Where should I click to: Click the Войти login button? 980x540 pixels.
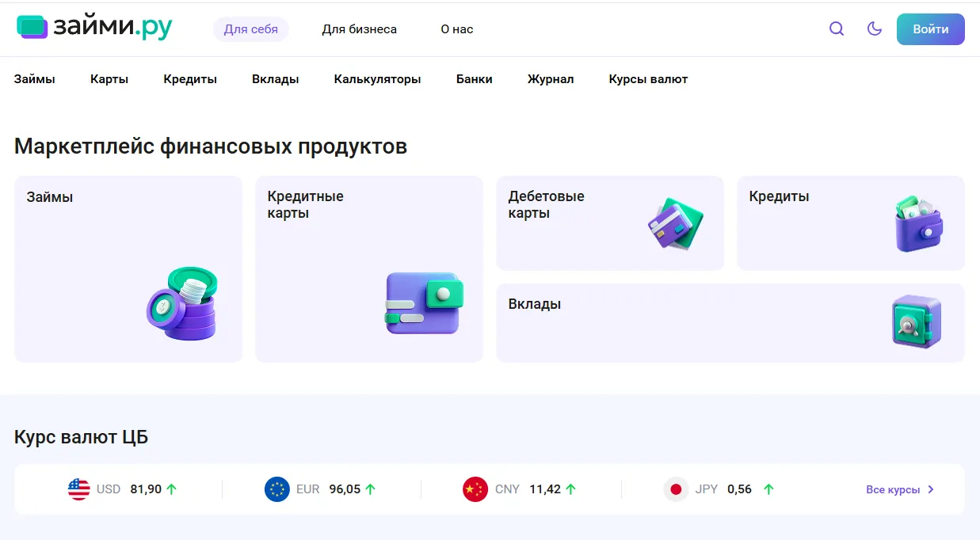(x=931, y=29)
